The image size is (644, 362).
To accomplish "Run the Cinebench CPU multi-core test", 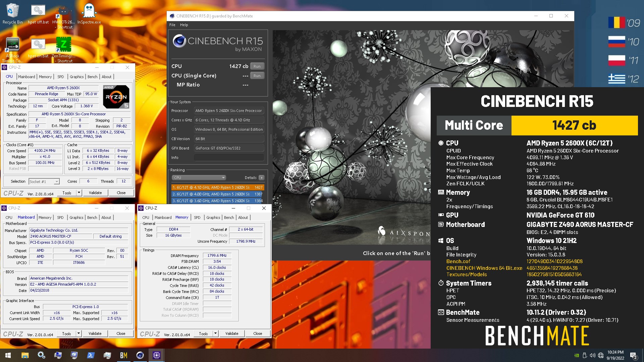I will 257,66.
